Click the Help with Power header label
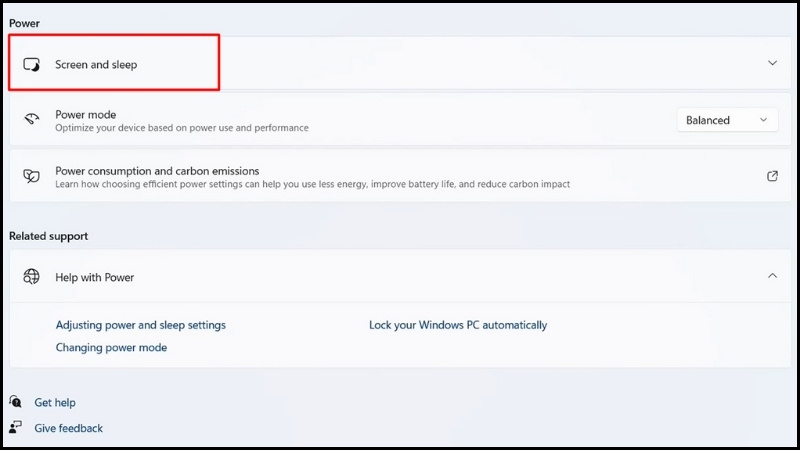This screenshot has height=450, width=800. 94,277
